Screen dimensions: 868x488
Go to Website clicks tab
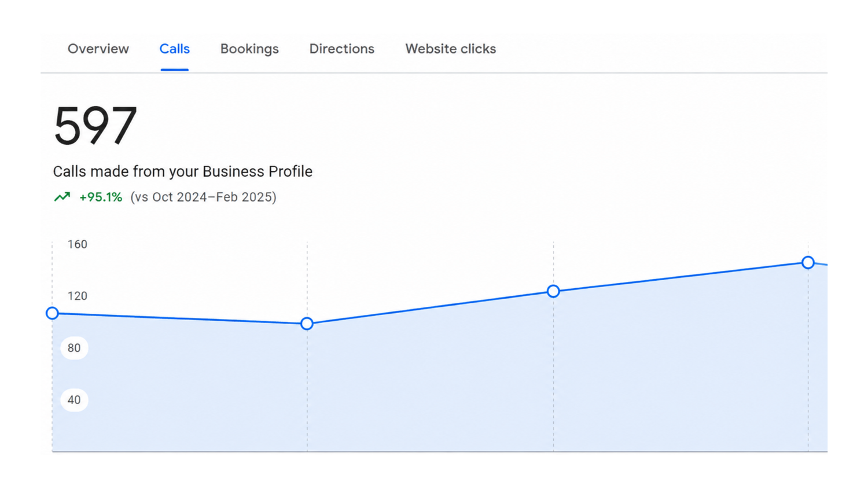pyautogui.click(x=450, y=49)
